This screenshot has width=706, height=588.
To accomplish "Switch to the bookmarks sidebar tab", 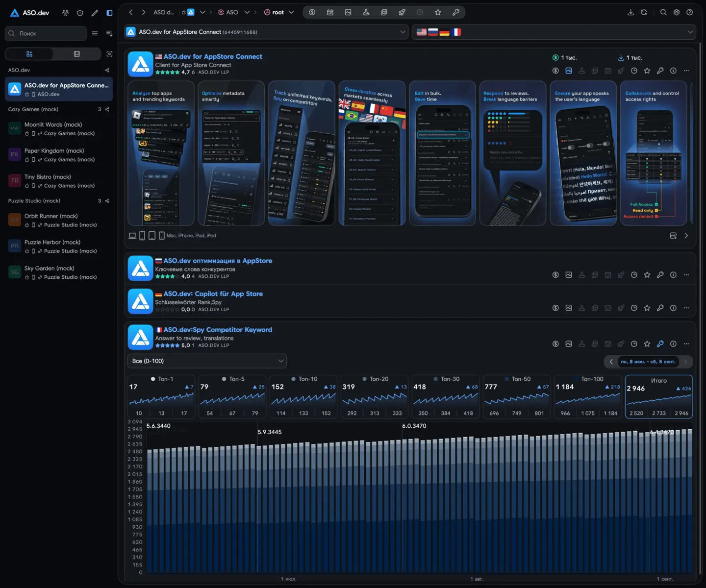I will (76, 54).
